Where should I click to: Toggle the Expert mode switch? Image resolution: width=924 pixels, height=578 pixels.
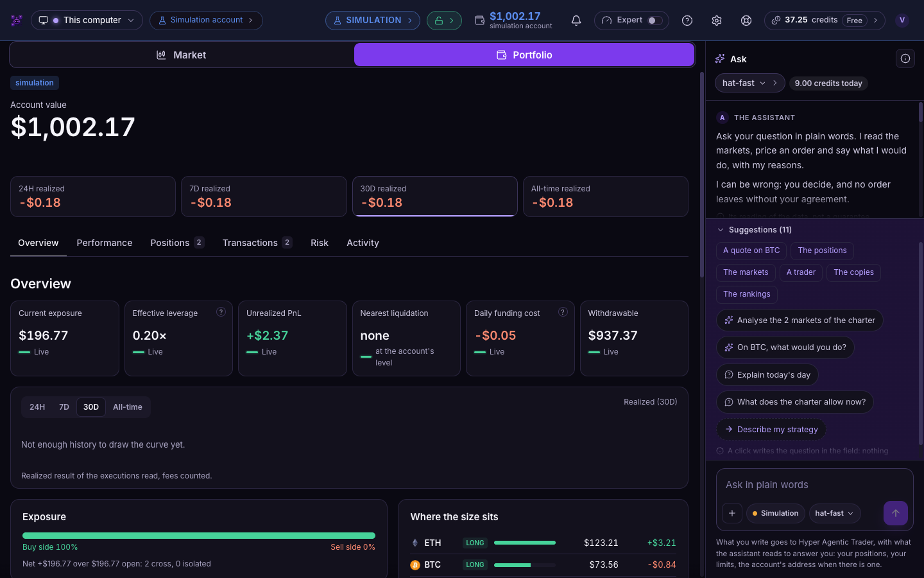tap(654, 21)
